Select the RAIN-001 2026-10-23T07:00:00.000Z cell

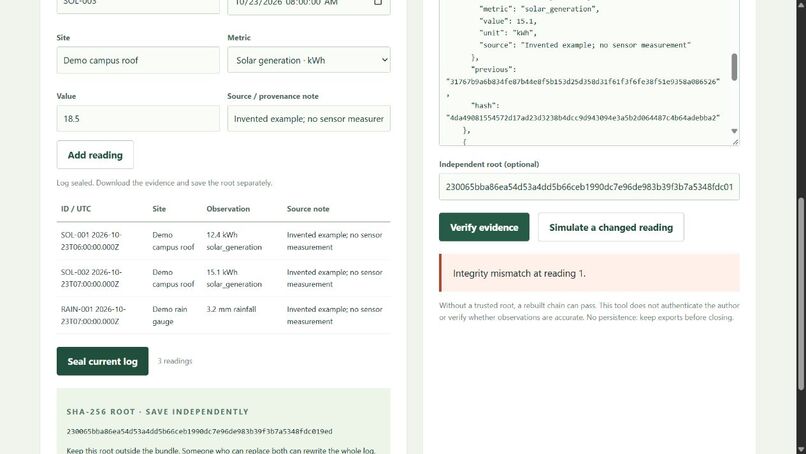[102, 315]
